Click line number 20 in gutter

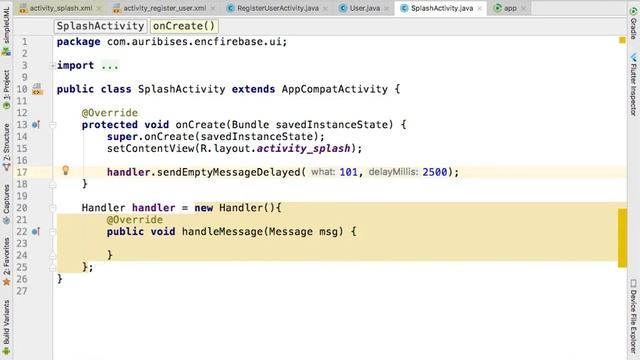[x=22, y=208]
